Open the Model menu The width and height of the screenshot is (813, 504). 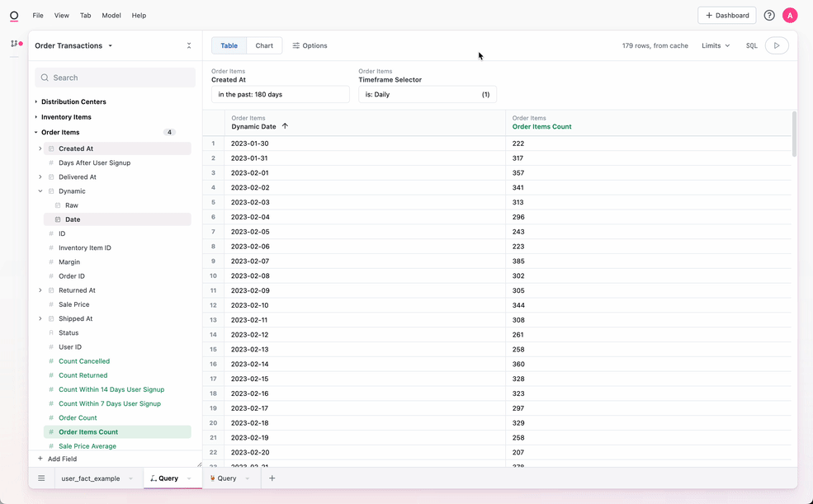click(111, 16)
